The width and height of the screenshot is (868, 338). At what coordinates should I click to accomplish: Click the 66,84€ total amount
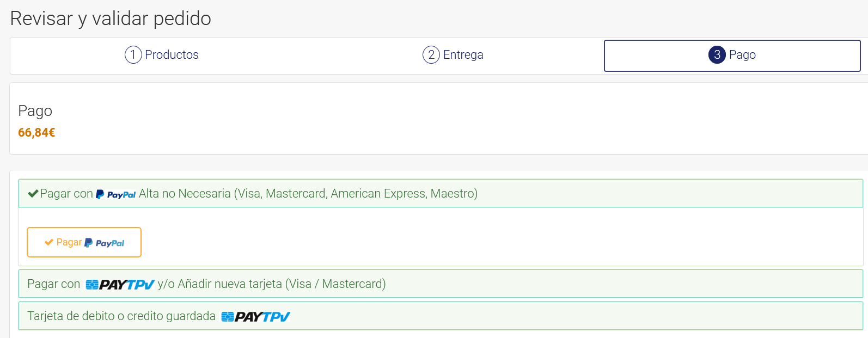[36, 133]
